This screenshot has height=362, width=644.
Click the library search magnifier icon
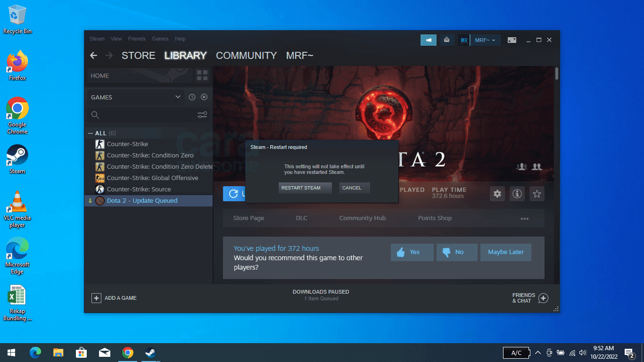[95, 115]
